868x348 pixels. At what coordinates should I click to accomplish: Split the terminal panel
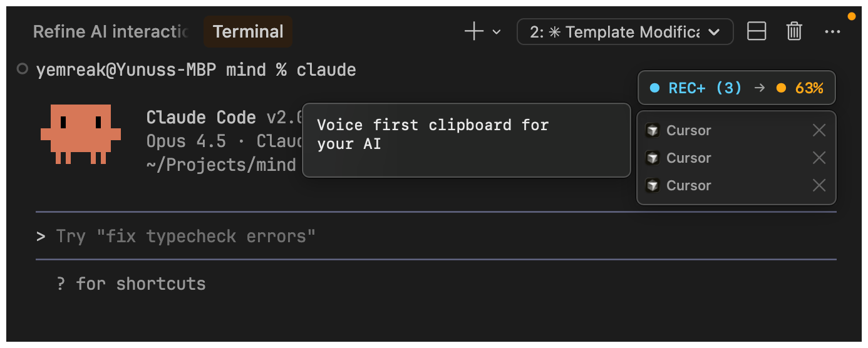tap(757, 32)
